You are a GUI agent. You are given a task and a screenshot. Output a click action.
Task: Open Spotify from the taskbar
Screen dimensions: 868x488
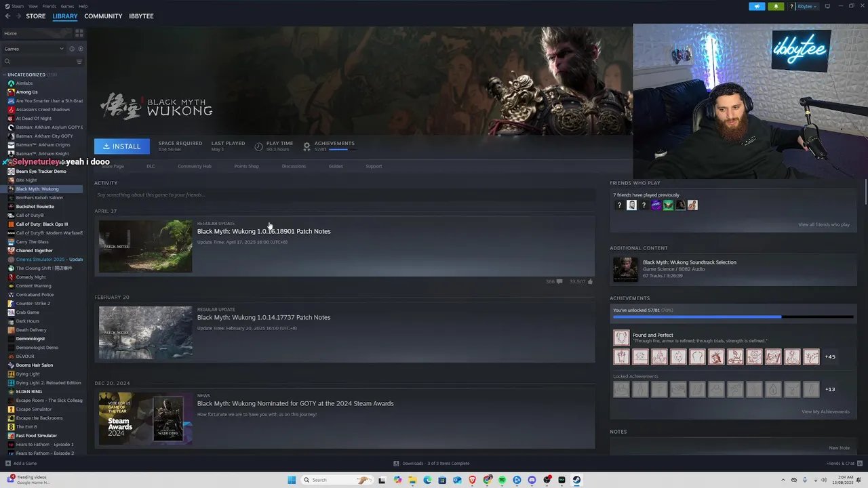[x=502, y=480]
